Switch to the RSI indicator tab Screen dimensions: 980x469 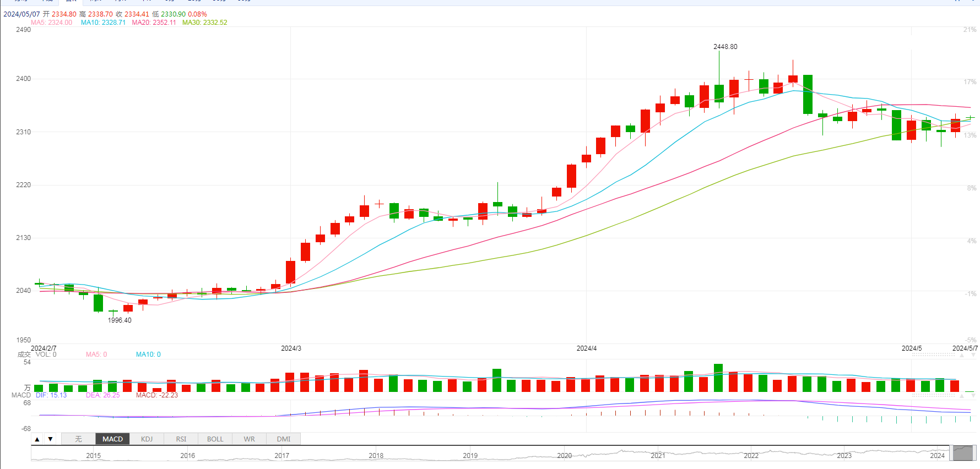click(x=181, y=439)
